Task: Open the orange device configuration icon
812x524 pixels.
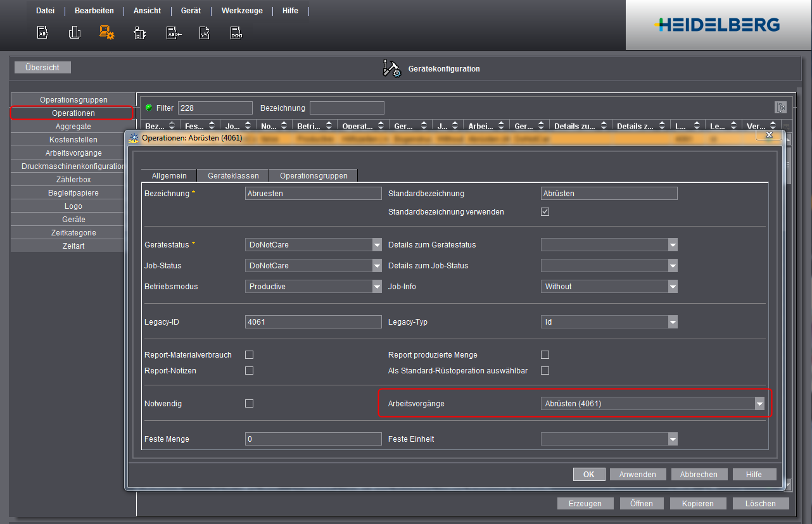Action: (107, 33)
